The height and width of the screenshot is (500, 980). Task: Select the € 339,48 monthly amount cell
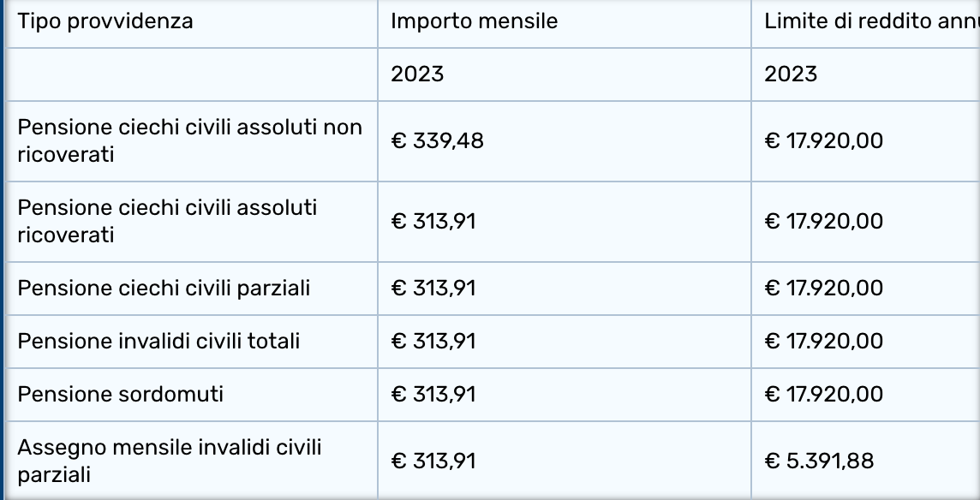coord(438,140)
